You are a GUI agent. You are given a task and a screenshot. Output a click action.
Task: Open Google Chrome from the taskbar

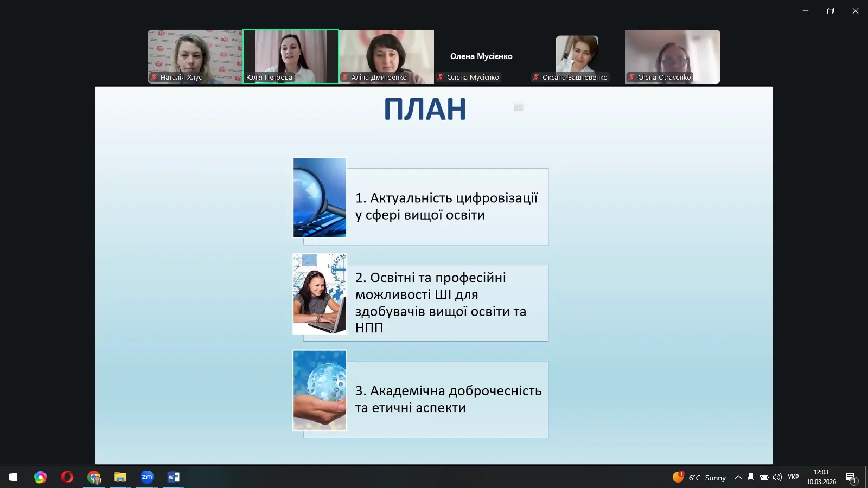coord(94,477)
